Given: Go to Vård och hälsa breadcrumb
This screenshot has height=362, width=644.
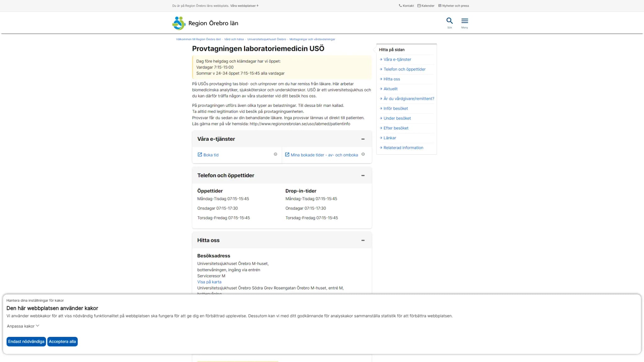Looking at the screenshot, I should pos(234,39).
